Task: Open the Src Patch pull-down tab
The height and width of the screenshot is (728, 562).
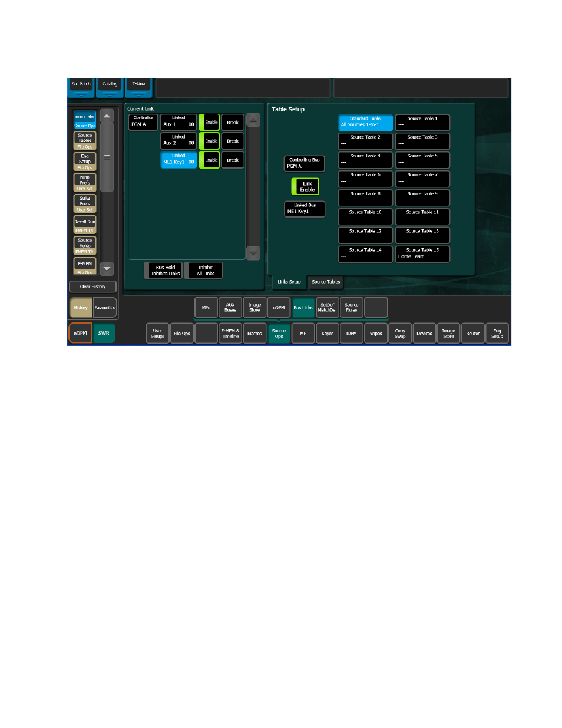Action: pyautogui.click(x=81, y=87)
